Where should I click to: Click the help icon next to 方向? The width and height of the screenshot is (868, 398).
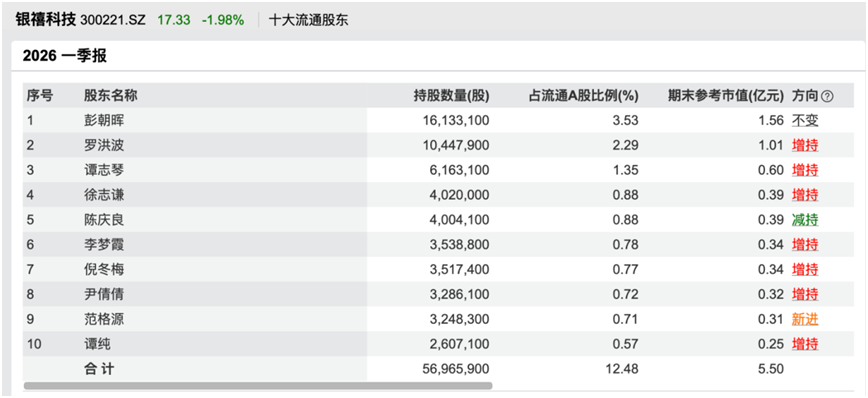click(x=827, y=96)
